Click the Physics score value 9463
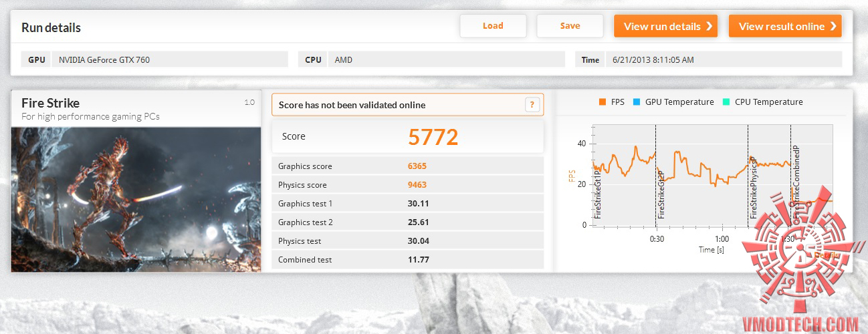The image size is (868, 334). click(x=417, y=185)
